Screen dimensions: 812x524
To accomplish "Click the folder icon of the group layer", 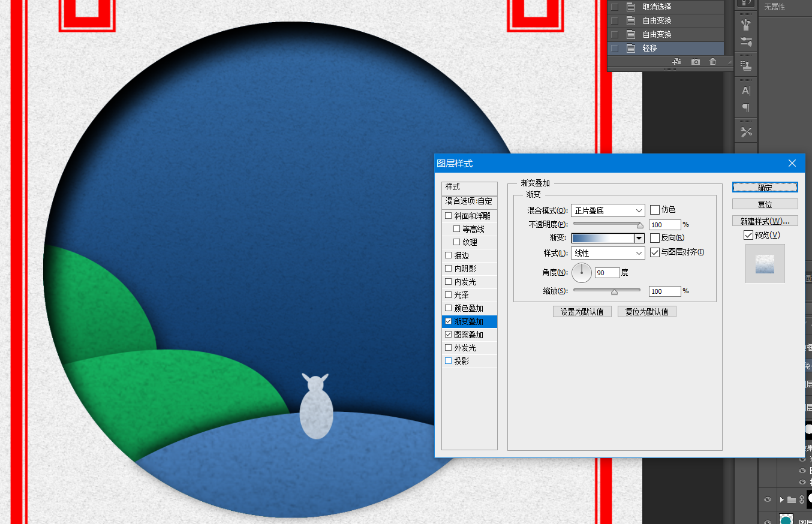I will [x=792, y=499].
